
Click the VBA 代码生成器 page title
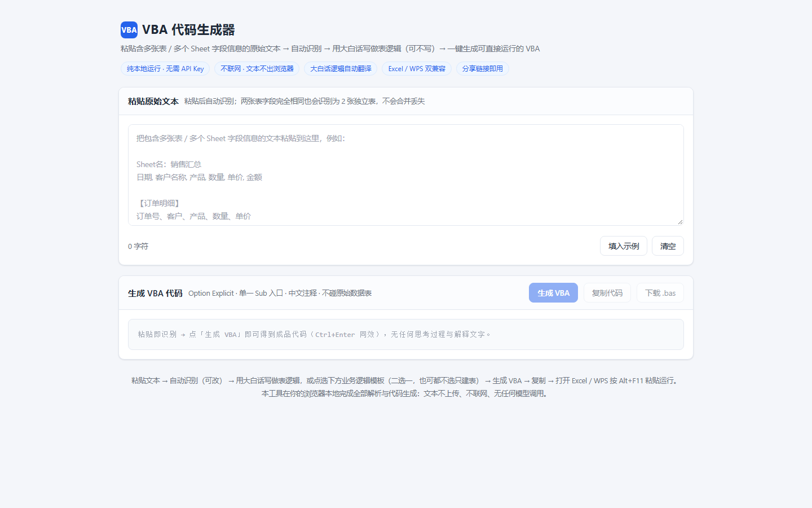click(x=188, y=30)
